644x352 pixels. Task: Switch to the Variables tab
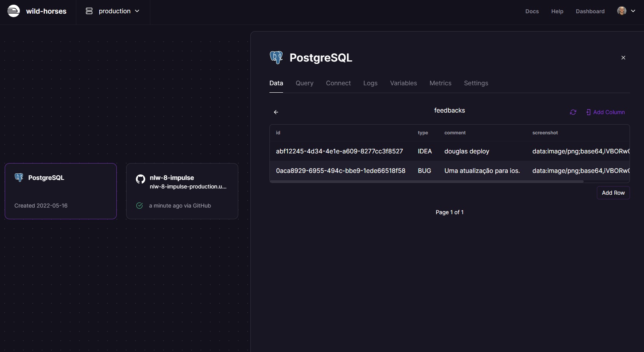click(403, 83)
